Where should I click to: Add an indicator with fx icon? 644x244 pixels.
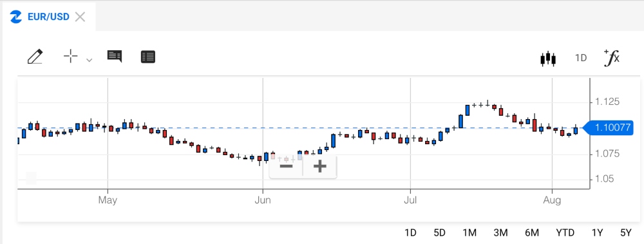612,58
